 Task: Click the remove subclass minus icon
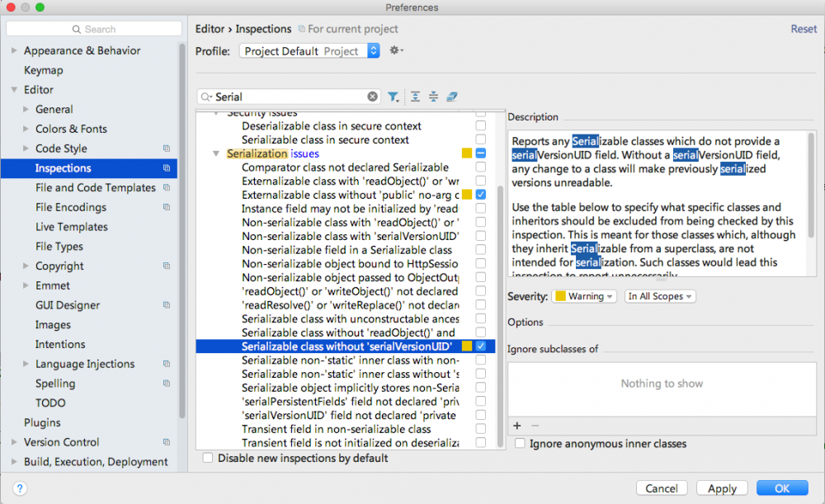(535, 426)
